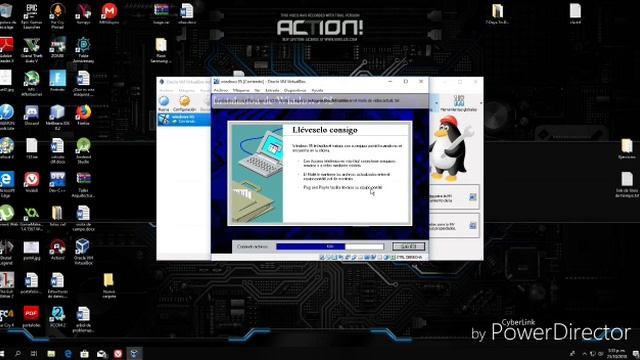Screen dimensions: 640x360
Task: Open the NetBeans IDE 8.2 desktop icon
Action: tap(58, 118)
